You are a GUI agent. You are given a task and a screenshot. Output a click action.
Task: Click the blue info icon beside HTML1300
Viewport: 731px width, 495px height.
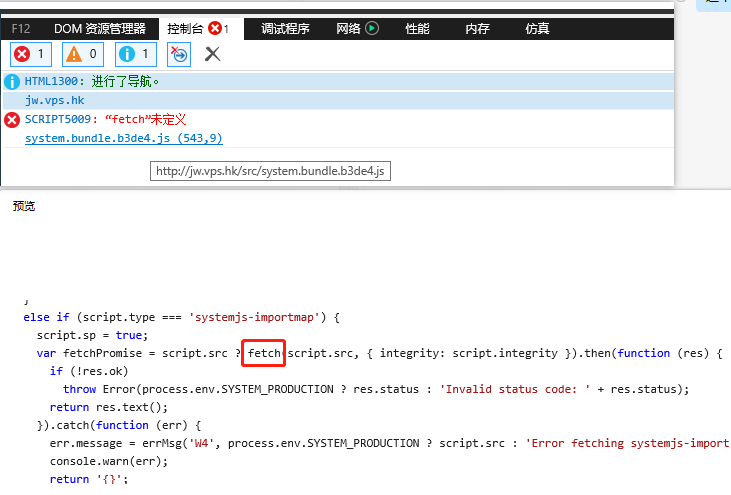pos(12,82)
